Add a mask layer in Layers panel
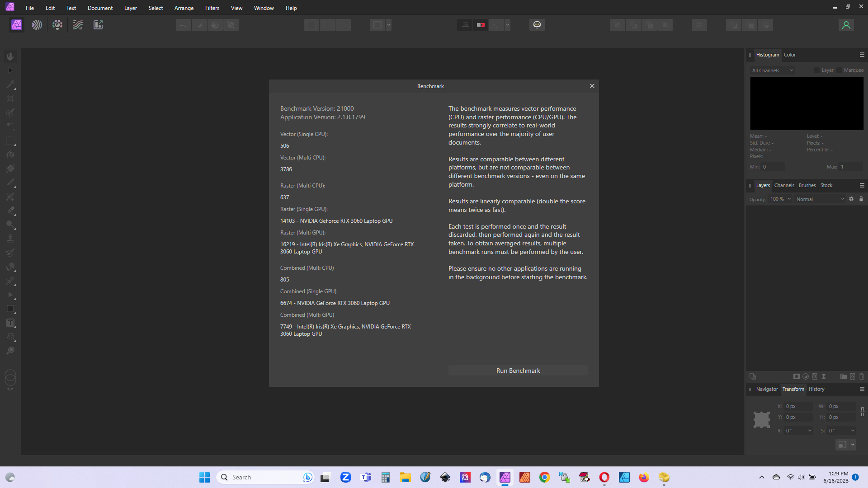The width and height of the screenshot is (868, 488). tap(797, 376)
